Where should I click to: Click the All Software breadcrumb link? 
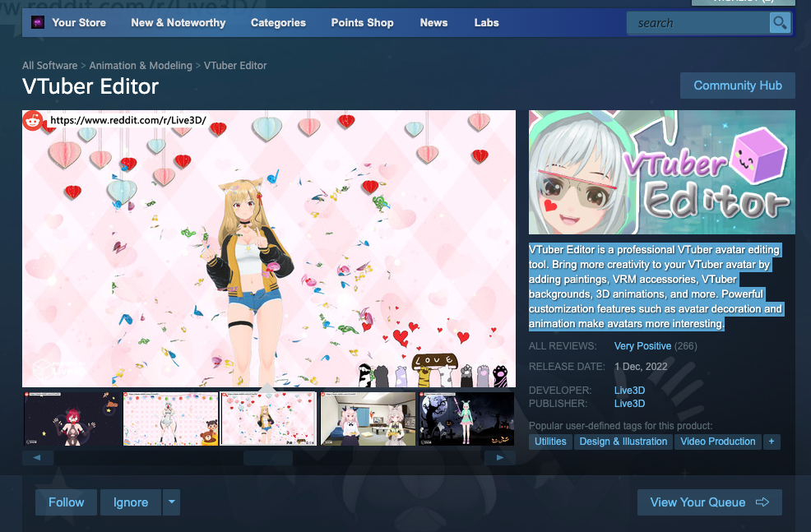coord(49,66)
